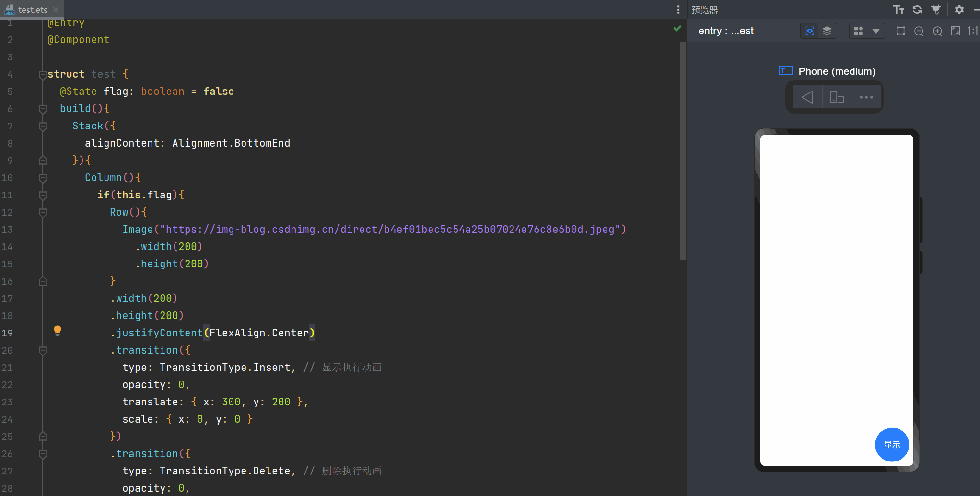Screen dimensions: 980x496
Task: Click the Phone (medium) device icon
Action: (x=785, y=71)
